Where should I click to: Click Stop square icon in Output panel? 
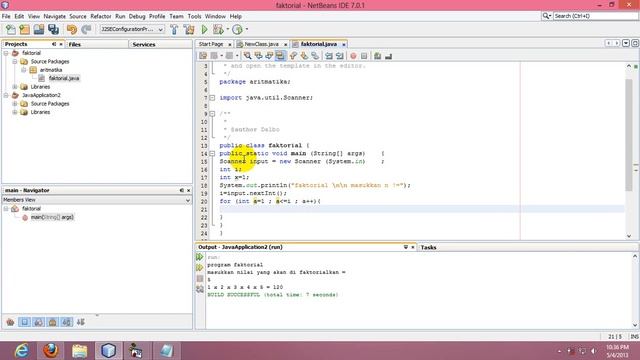[x=200, y=278]
